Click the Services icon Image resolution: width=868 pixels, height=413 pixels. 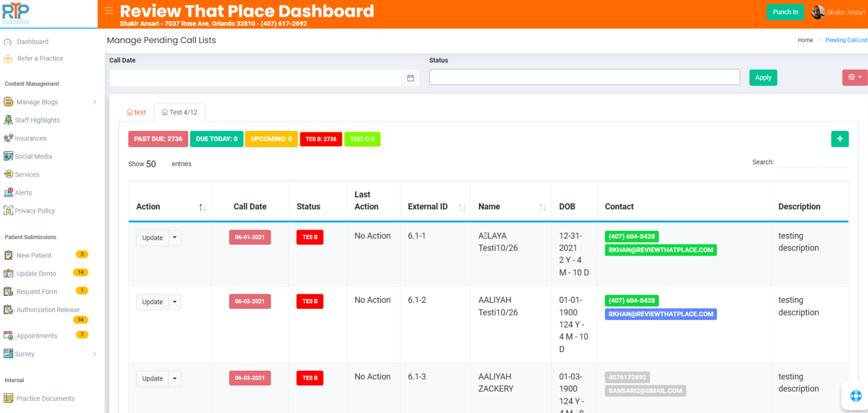tap(8, 174)
